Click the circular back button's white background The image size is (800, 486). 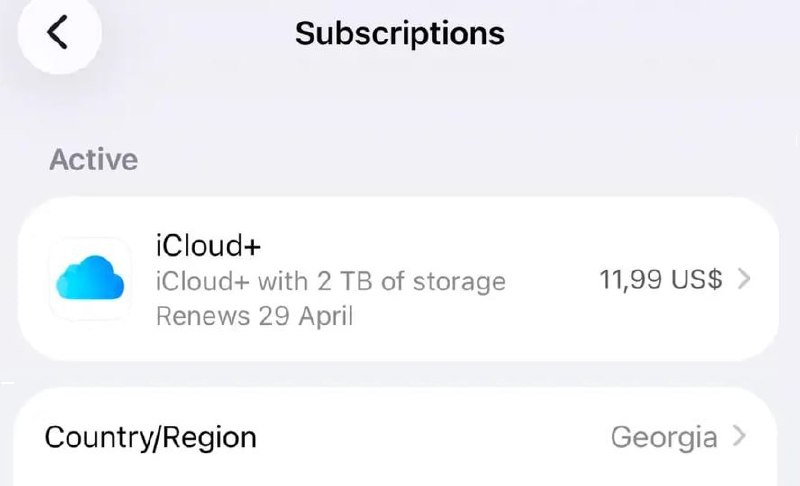pos(80,50)
